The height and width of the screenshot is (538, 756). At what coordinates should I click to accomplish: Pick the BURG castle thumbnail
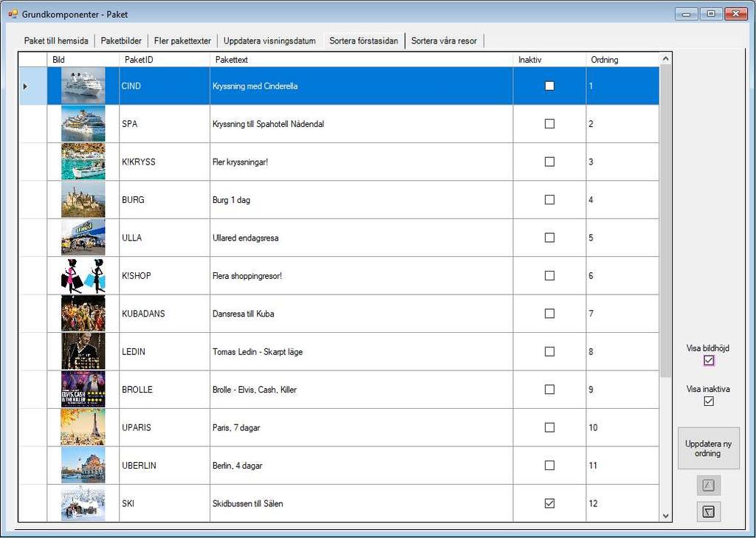point(83,199)
